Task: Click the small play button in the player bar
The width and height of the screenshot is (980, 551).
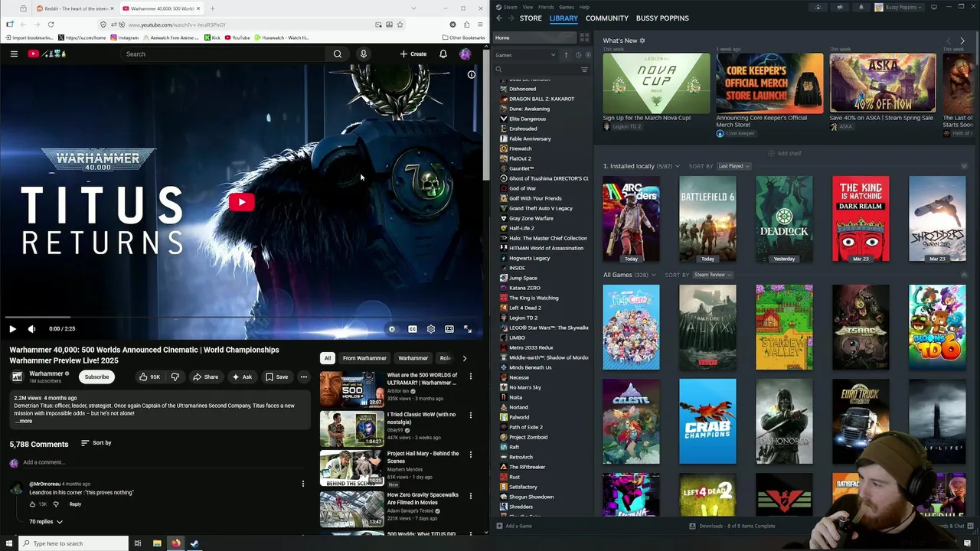Action: click(12, 329)
